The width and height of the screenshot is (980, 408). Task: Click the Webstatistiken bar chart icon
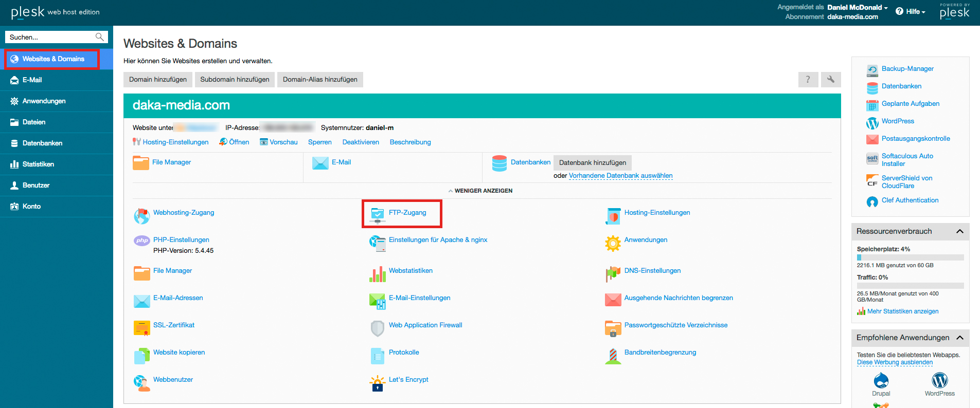coord(378,274)
